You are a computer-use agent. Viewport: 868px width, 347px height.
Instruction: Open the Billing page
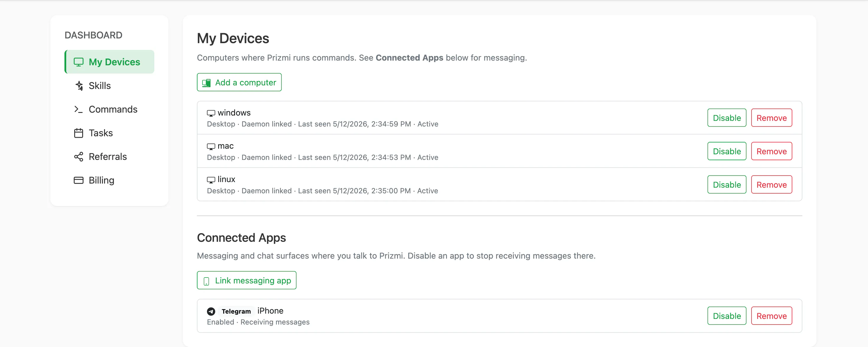109,180
